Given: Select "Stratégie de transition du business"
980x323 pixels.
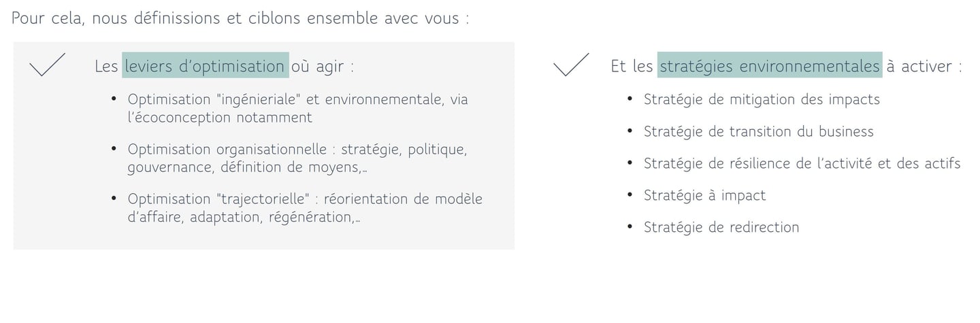Looking at the screenshot, I should click(758, 131).
